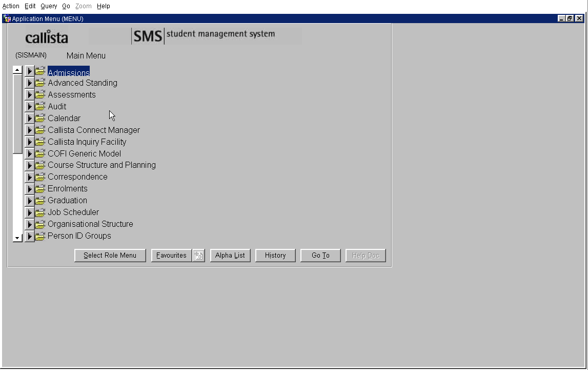The height and width of the screenshot is (370, 588).
Task: Expand the Assessments menu arrow
Action: point(30,95)
